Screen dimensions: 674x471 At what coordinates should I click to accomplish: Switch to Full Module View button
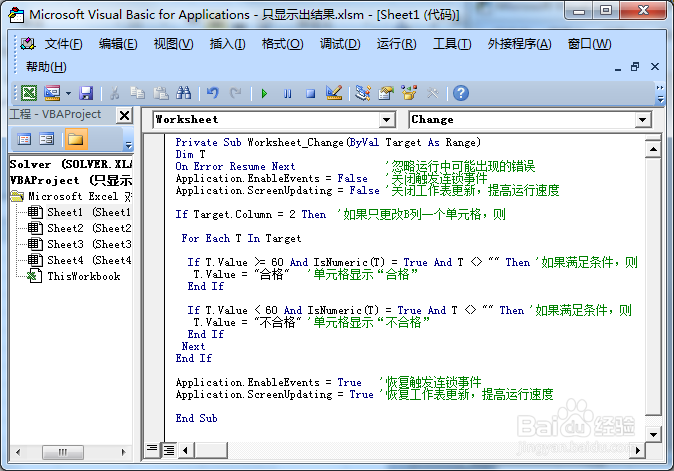coord(169,450)
